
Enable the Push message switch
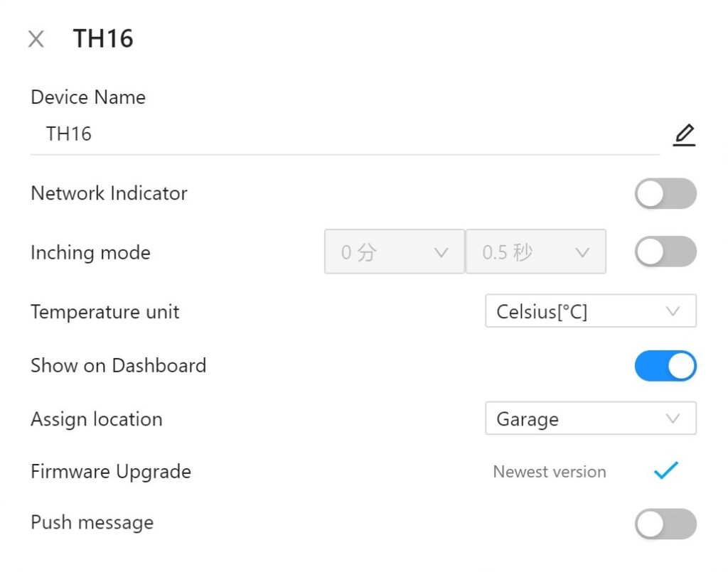(665, 524)
